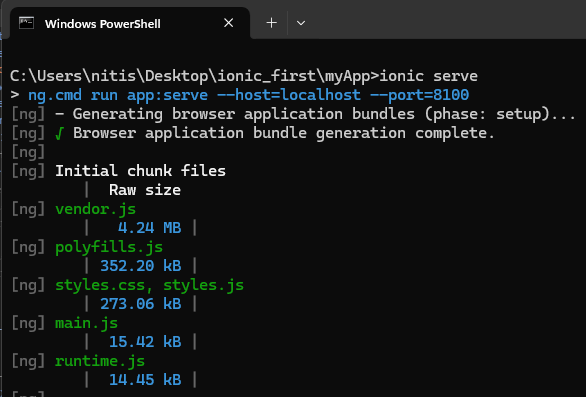Expand the new tab profile dropdown
This screenshot has height=397, width=586.
(x=301, y=23)
